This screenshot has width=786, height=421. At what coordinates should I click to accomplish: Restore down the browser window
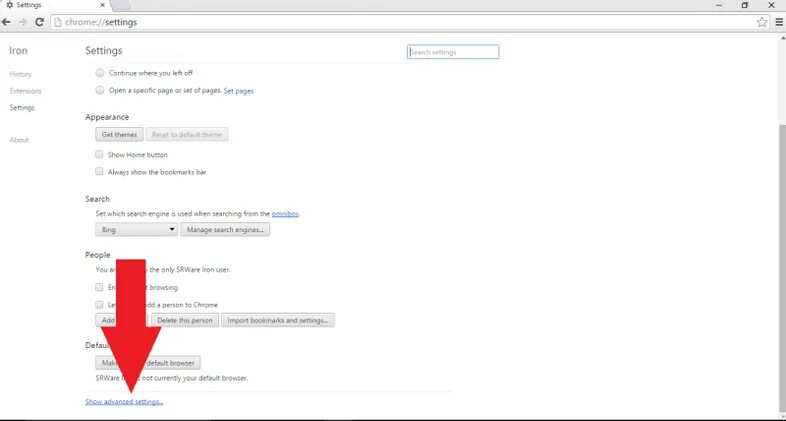click(745, 5)
